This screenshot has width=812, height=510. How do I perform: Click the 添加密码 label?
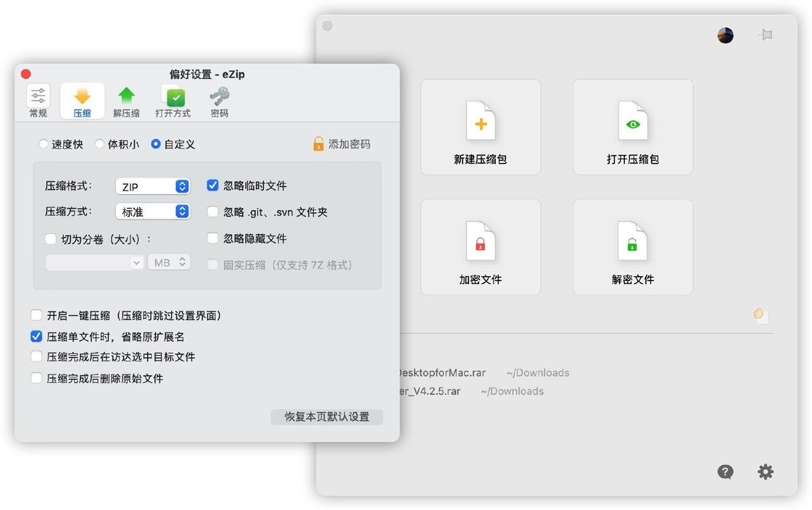pos(349,144)
